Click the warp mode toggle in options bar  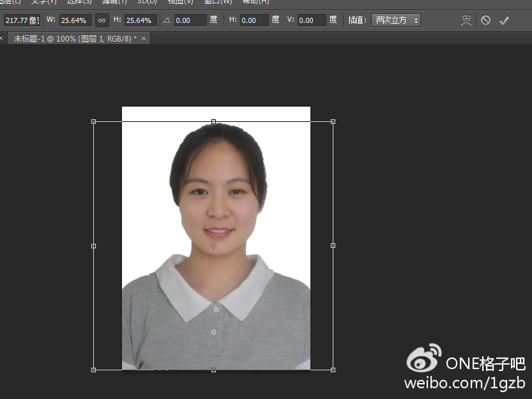point(466,20)
